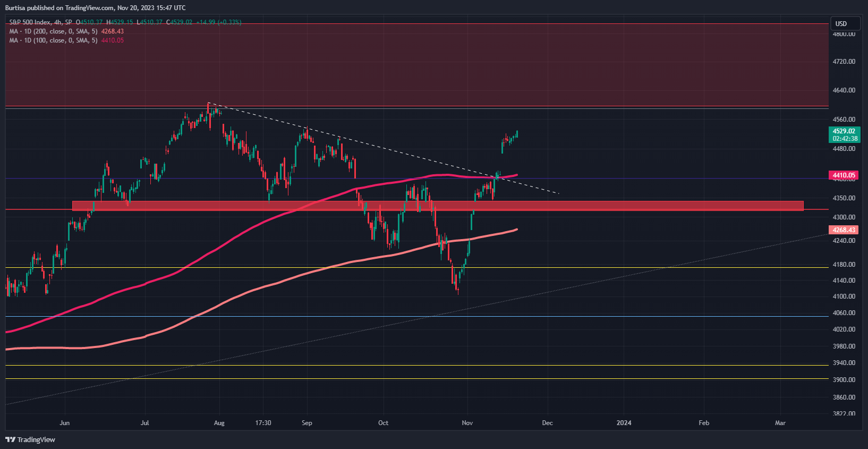Screen dimensions: 868x449
Task: Click the 3980.00 price axis level
Action: (844, 346)
